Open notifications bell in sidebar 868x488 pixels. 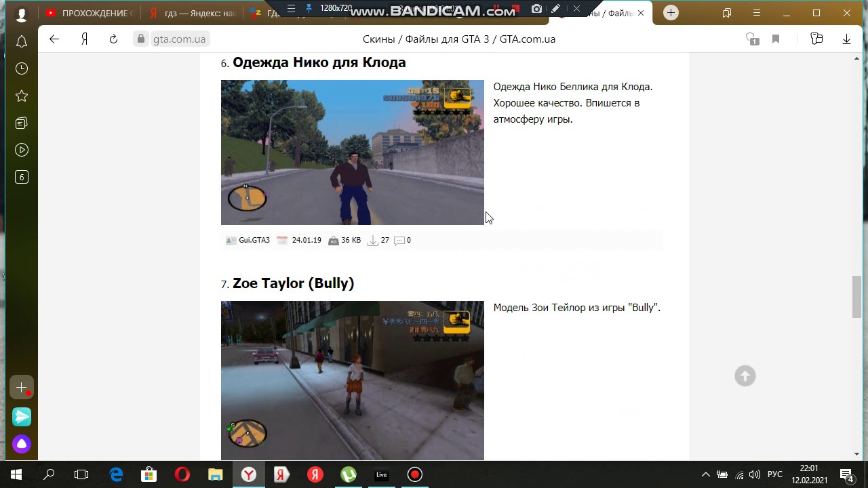click(22, 42)
